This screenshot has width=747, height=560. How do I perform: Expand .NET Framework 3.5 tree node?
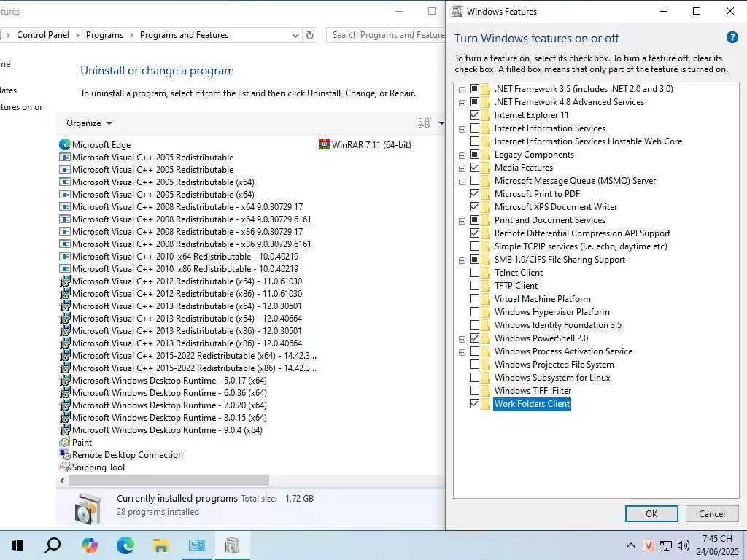click(x=462, y=90)
